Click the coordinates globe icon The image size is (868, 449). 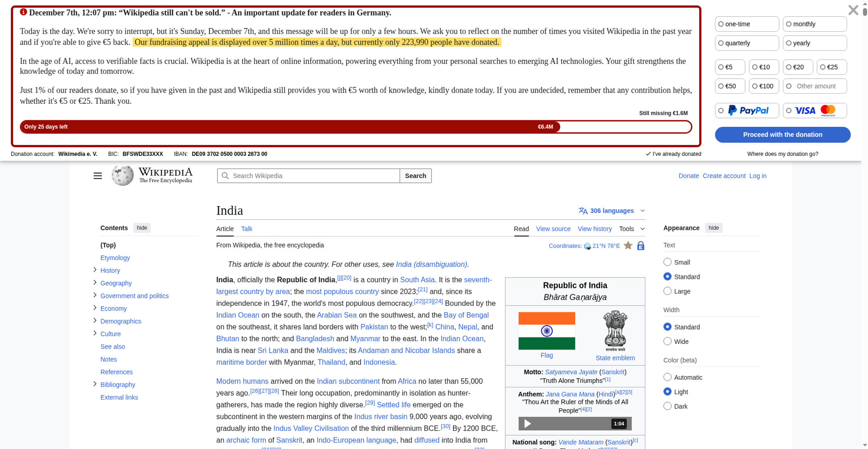tap(587, 246)
